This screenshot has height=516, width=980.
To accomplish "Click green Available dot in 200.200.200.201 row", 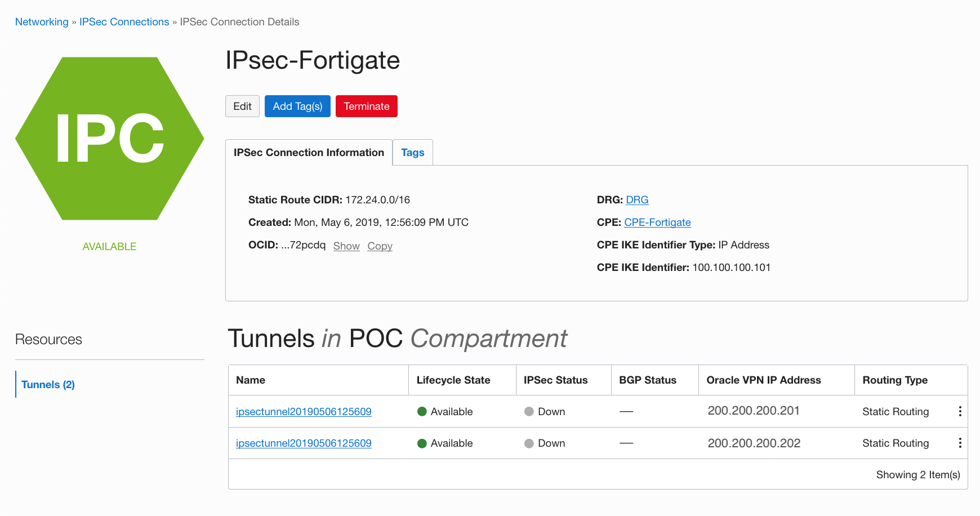I will tap(422, 411).
